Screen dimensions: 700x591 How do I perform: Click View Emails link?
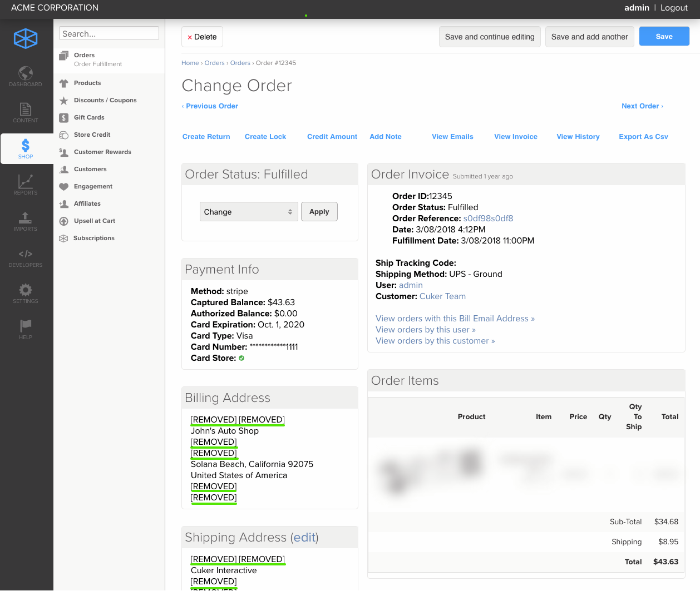tap(452, 137)
